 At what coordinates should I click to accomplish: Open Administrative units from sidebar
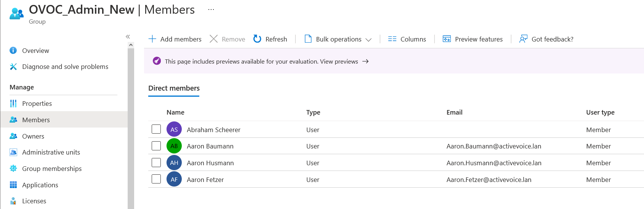coord(51,152)
